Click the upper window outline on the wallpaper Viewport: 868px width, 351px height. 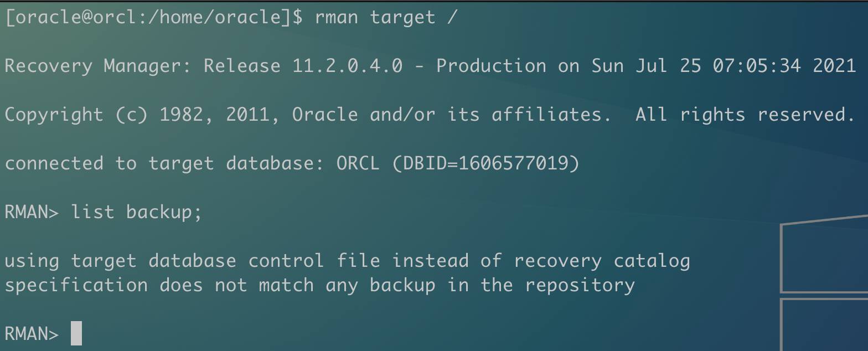coord(824,253)
